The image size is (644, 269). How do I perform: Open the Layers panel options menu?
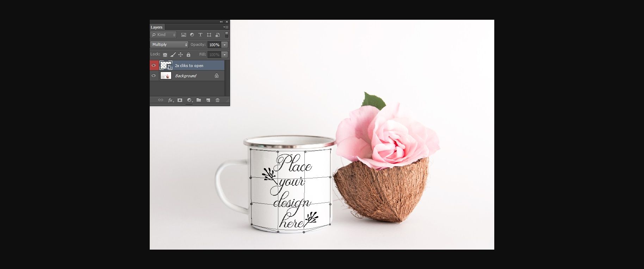click(x=226, y=27)
